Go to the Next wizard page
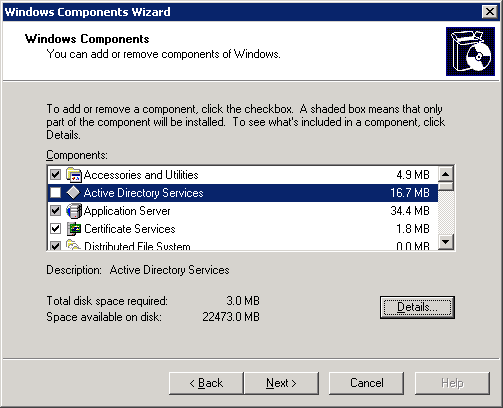 click(x=281, y=383)
